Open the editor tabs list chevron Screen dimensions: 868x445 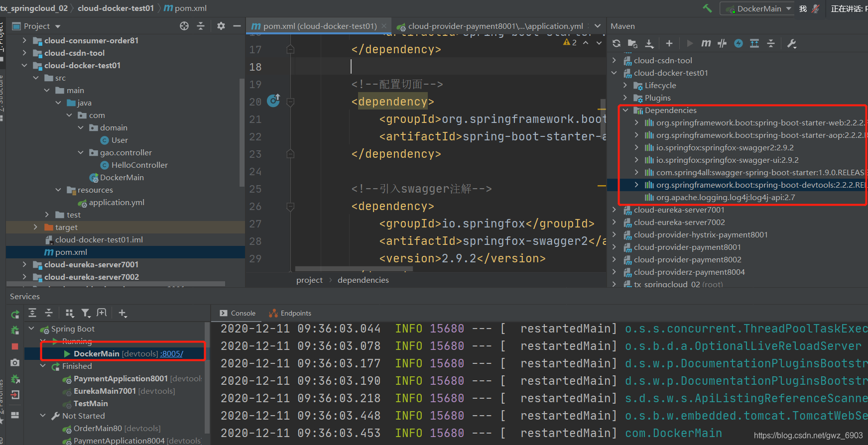598,26
